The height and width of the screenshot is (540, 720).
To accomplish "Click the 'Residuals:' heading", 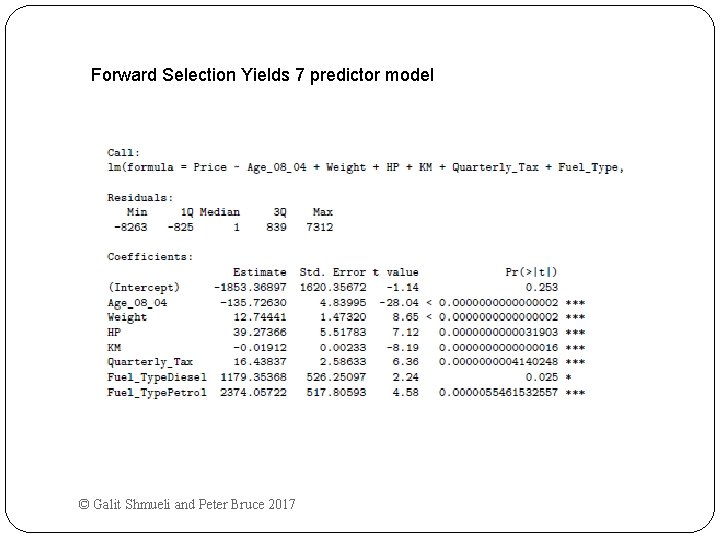I will pyautogui.click(x=140, y=197).
